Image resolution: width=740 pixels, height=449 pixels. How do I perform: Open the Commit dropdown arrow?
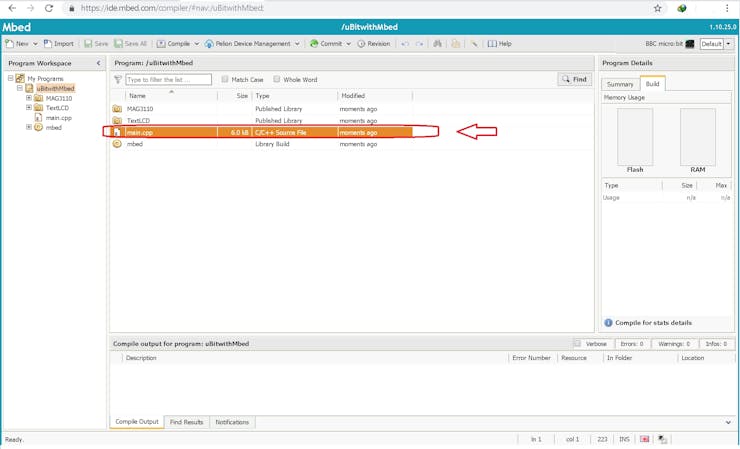[348, 43]
